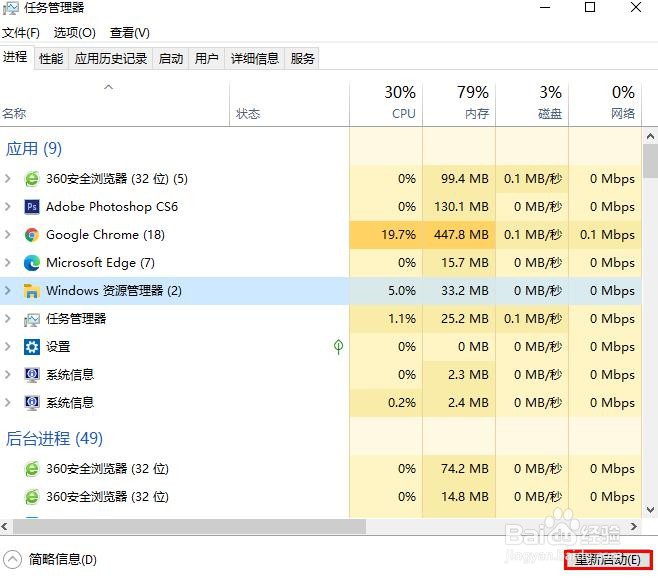Image resolution: width=658 pixels, height=578 pixels.
Task: Click the green leaf suspended-status icon for 设置
Action: click(x=338, y=347)
